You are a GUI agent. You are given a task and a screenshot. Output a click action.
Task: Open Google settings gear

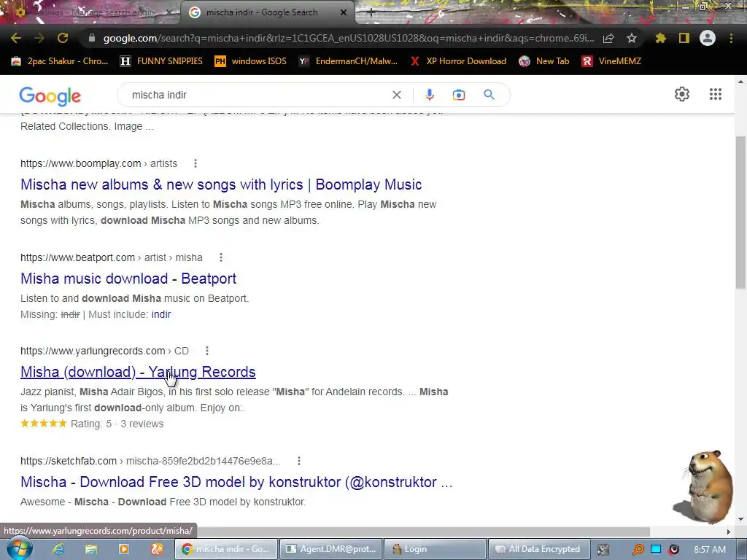click(x=682, y=94)
